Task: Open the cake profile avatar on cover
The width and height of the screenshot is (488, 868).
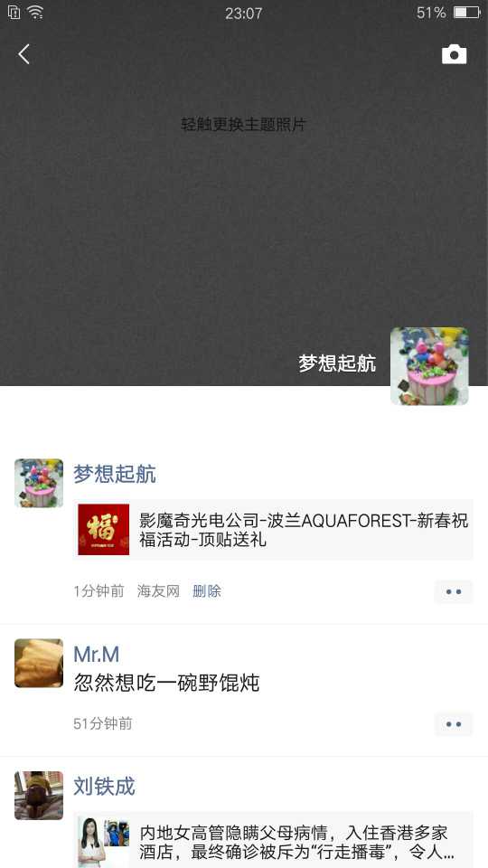Action: pyautogui.click(x=429, y=366)
